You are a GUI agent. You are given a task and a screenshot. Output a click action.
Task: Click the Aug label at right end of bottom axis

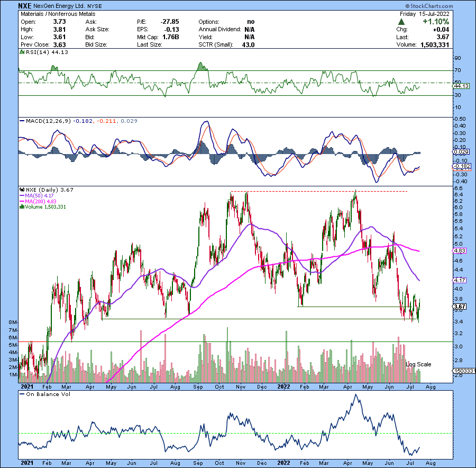[x=431, y=463]
